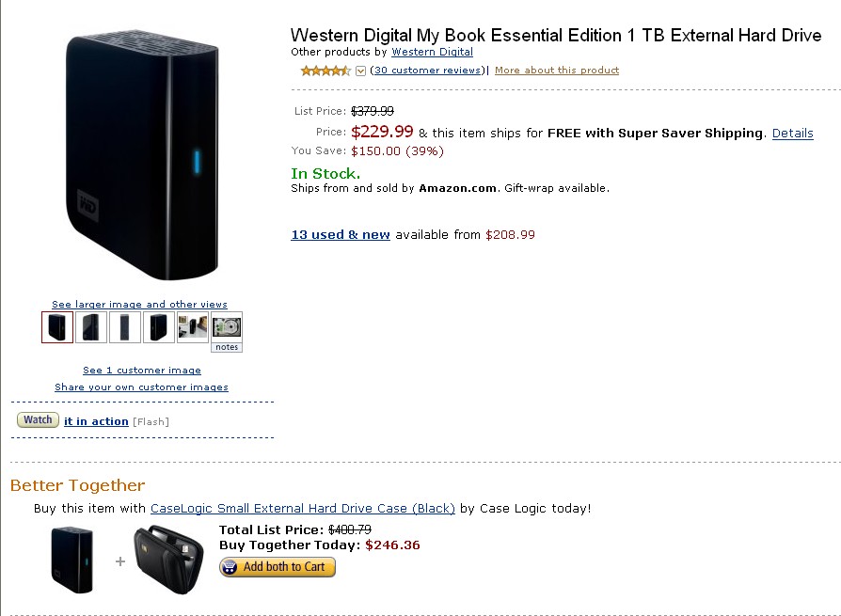Select the first front-angle thumbnail
The width and height of the screenshot is (841, 616).
pyautogui.click(x=57, y=327)
